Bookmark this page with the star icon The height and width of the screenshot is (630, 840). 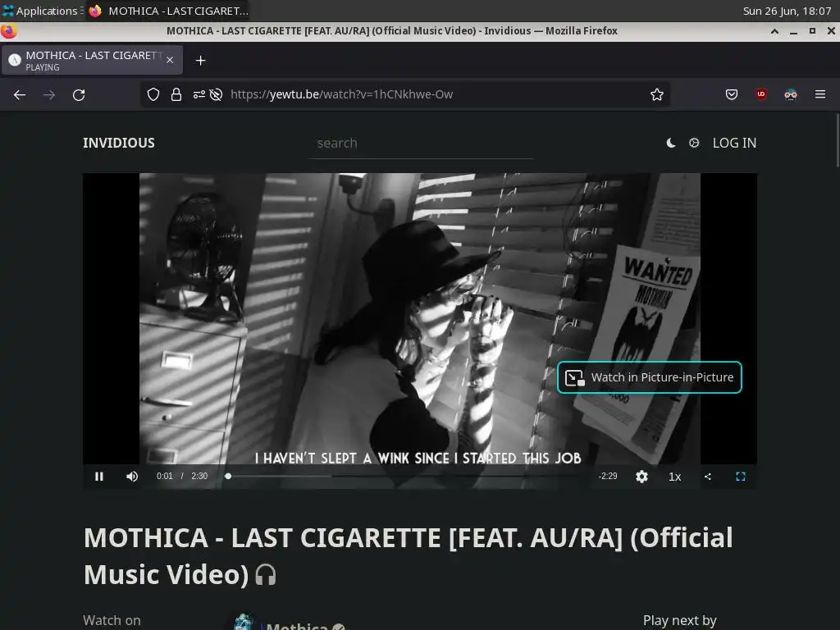(x=657, y=94)
